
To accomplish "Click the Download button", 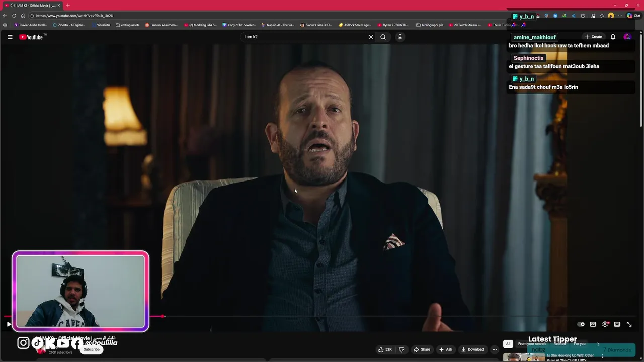I will pos(472,349).
